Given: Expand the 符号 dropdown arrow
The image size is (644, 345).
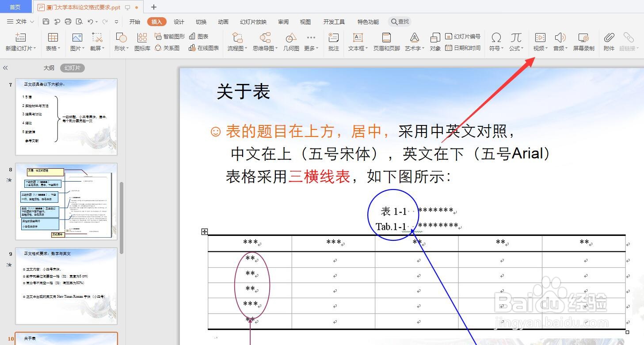Looking at the screenshot, I should click(x=502, y=49).
